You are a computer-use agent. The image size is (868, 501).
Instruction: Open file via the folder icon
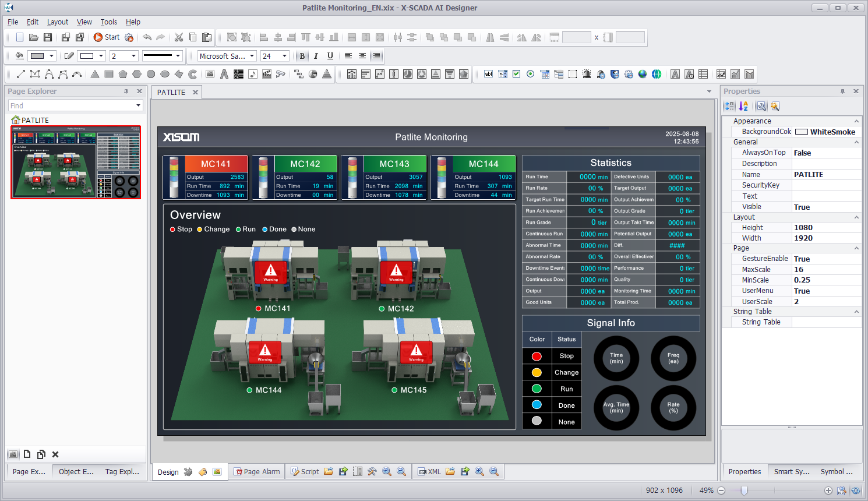(34, 37)
